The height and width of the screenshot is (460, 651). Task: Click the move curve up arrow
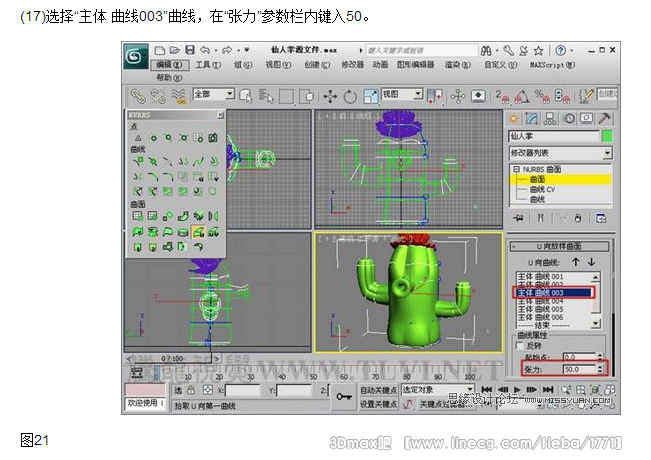click(576, 262)
